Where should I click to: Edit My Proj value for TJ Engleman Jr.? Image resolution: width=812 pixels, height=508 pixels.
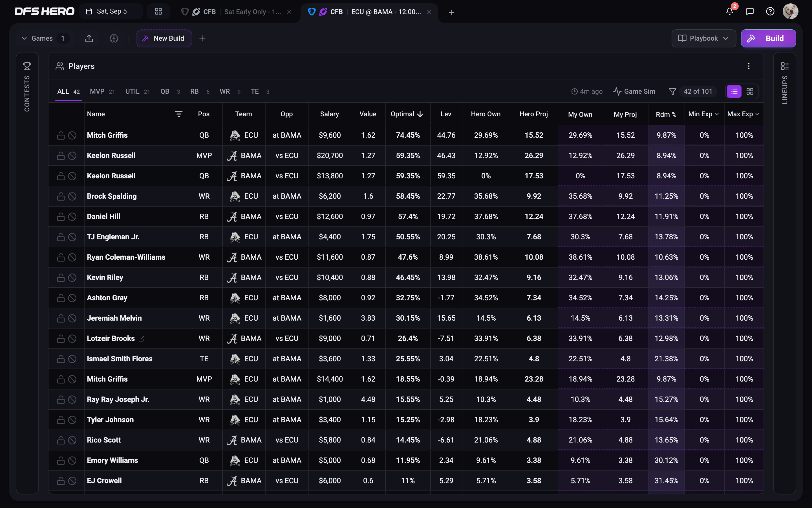coord(625,237)
